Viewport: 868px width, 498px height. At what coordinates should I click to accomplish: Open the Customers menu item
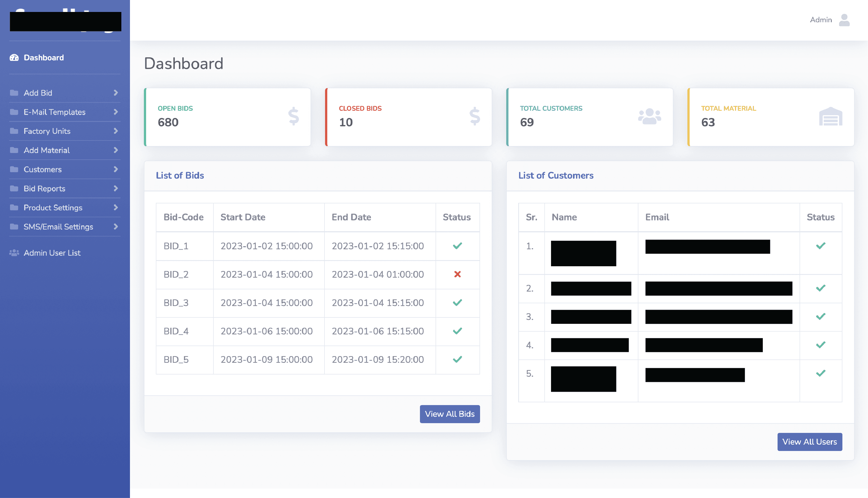[x=43, y=169]
